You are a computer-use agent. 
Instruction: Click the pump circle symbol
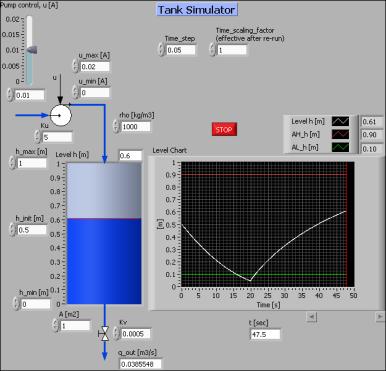tap(61, 115)
